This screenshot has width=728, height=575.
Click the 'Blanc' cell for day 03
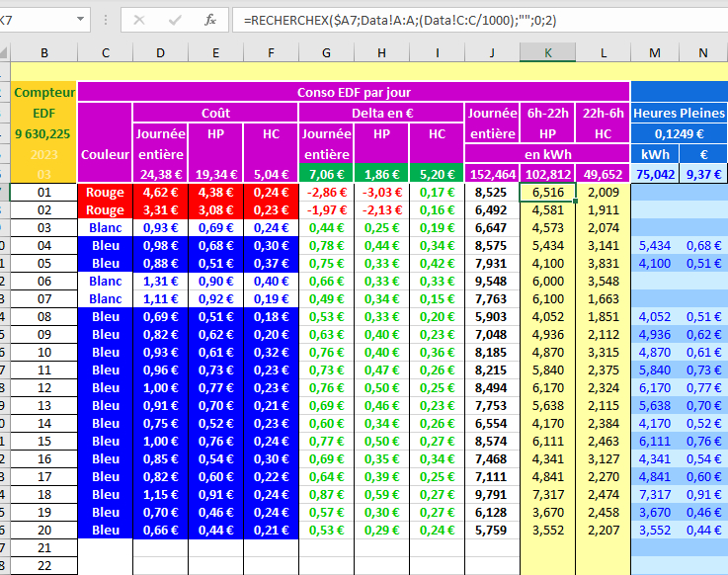[105, 228]
